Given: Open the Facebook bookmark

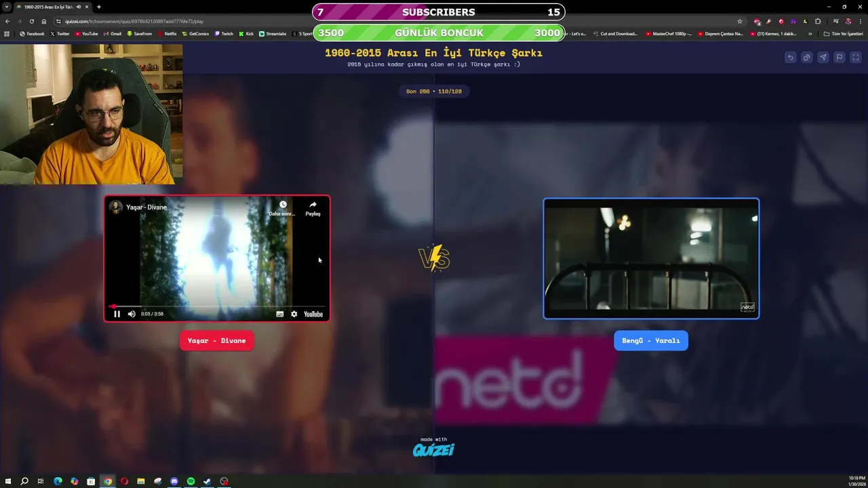Looking at the screenshot, I should 32,33.
